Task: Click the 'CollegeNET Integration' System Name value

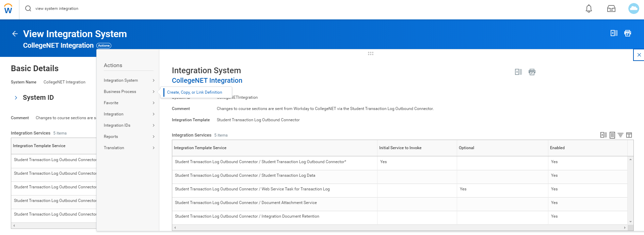Action: pyautogui.click(x=64, y=82)
